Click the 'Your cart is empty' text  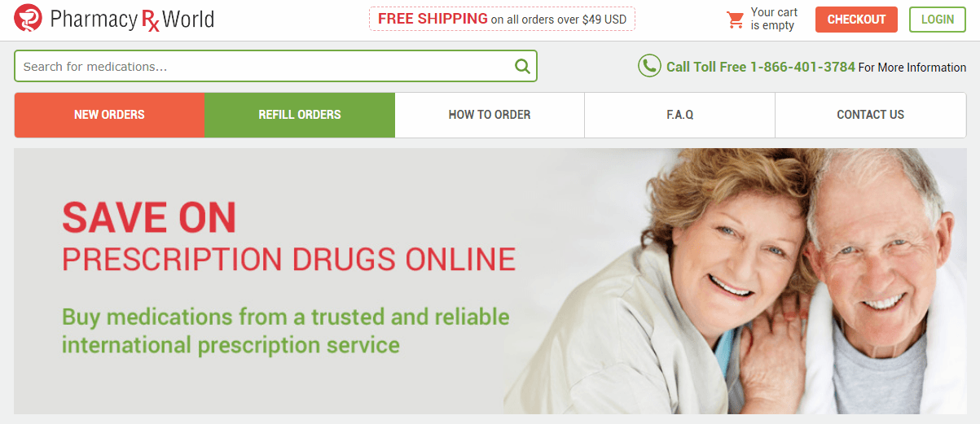click(773, 19)
